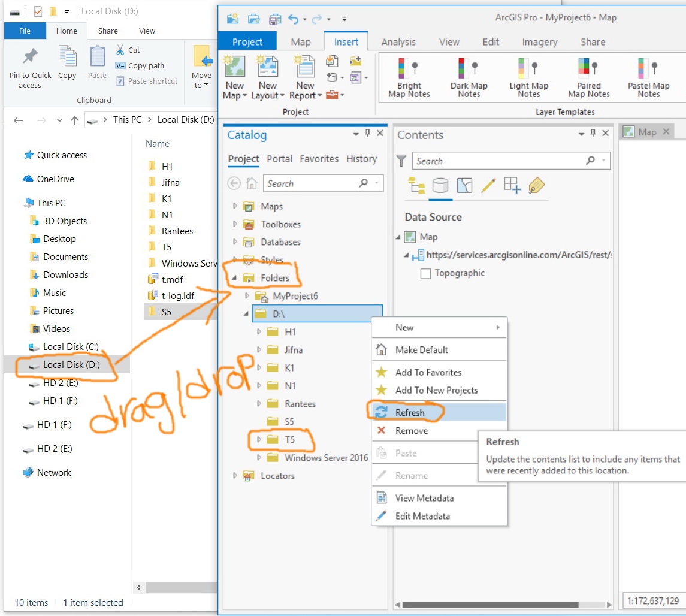Click the Catalog search box
Screen dimensions: 686x616
point(323,183)
